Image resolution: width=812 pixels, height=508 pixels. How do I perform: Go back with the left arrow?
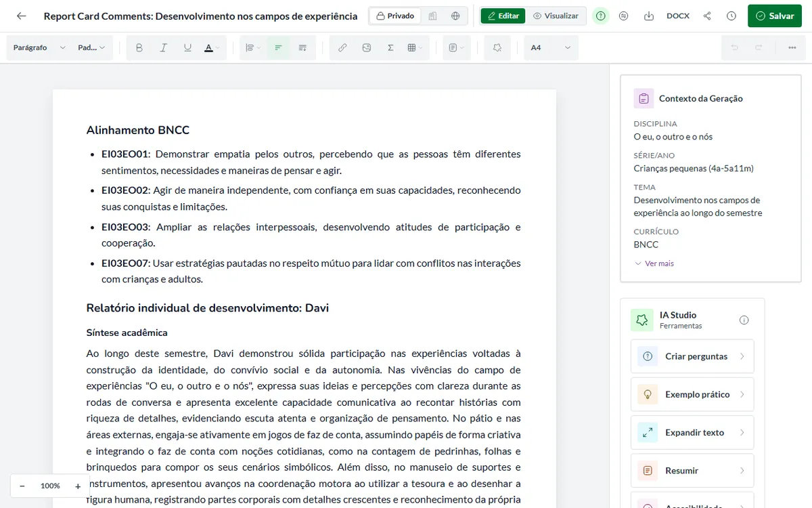22,16
